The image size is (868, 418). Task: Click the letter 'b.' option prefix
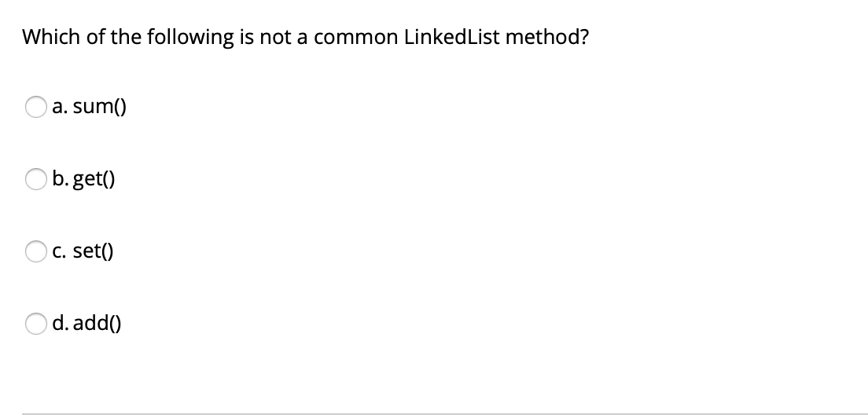tap(61, 178)
